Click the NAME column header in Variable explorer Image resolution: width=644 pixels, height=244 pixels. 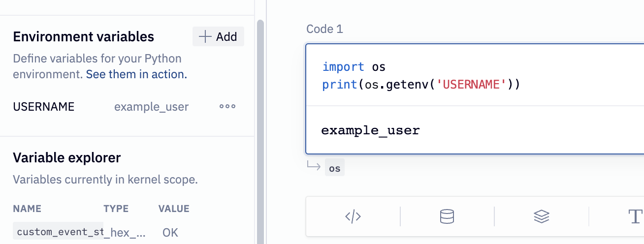click(27, 209)
